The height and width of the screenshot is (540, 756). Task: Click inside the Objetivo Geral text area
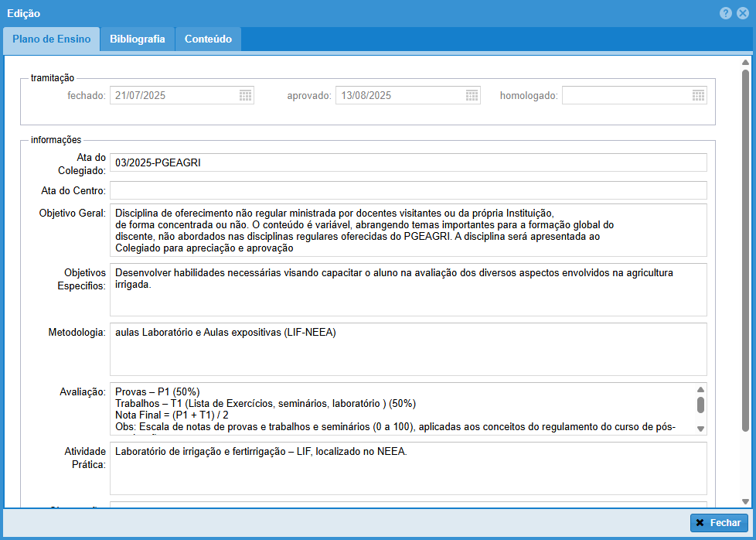pyautogui.click(x=408, y=230)
